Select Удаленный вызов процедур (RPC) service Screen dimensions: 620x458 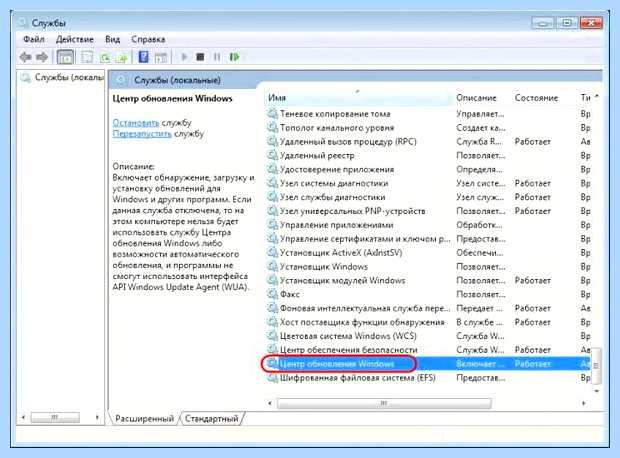(x=427, y=142)
